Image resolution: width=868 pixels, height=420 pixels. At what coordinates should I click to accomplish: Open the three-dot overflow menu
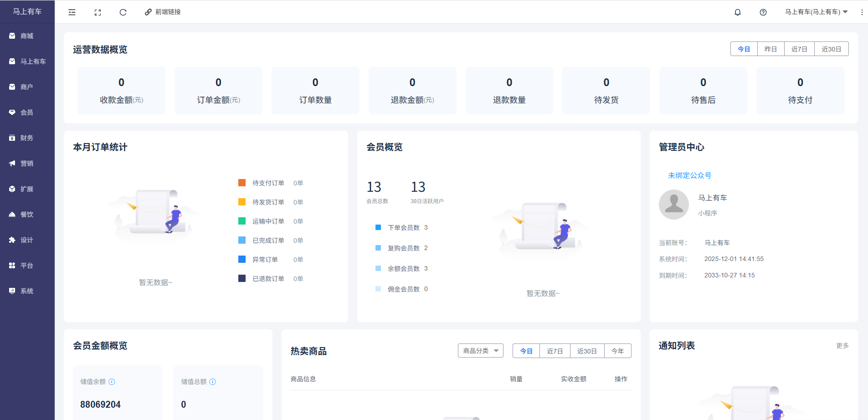click(861, 12)
